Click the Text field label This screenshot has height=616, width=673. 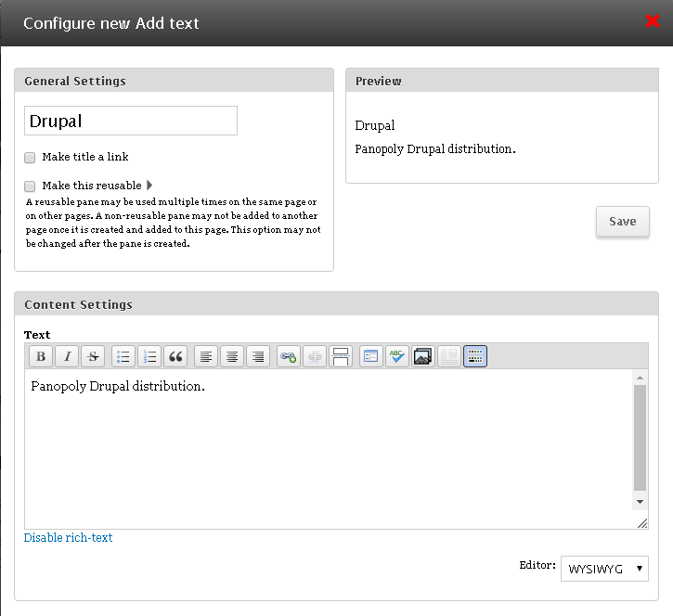click(x=37, y=335)
